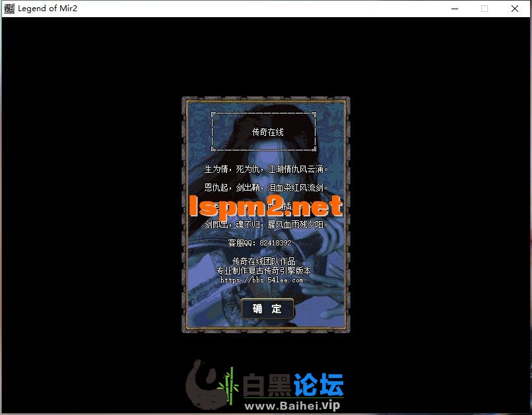Click the line 剑即出，魂不归，腥风血雨残夕阳
Screen dimensions: 532x415
click(267, 224)
